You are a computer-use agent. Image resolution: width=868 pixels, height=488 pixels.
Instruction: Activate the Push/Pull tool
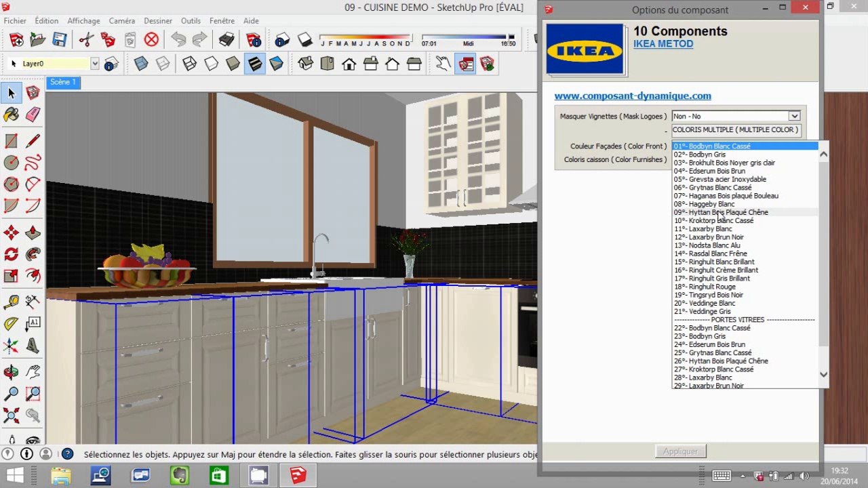pyautogui.click(x=33, y=233)
